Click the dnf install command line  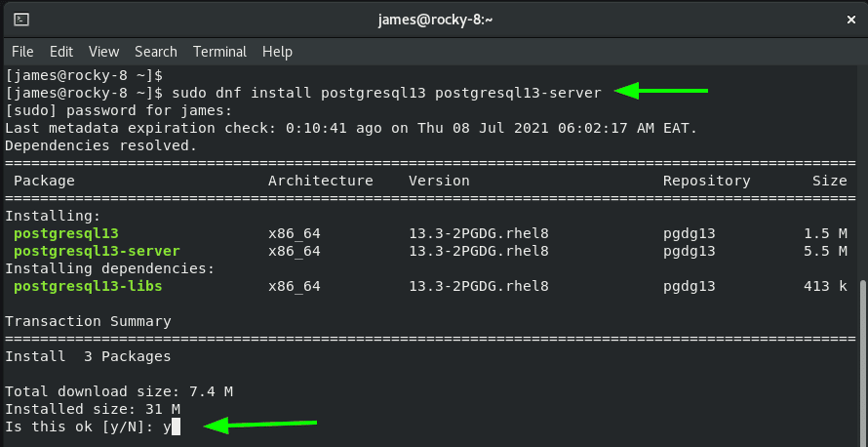coord(303,93)
